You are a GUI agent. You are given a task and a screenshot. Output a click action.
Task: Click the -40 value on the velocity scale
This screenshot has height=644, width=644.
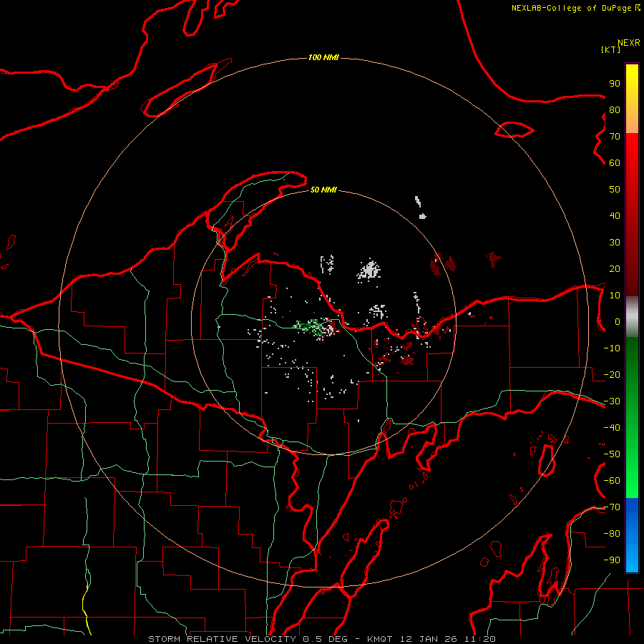pos(612,428)
